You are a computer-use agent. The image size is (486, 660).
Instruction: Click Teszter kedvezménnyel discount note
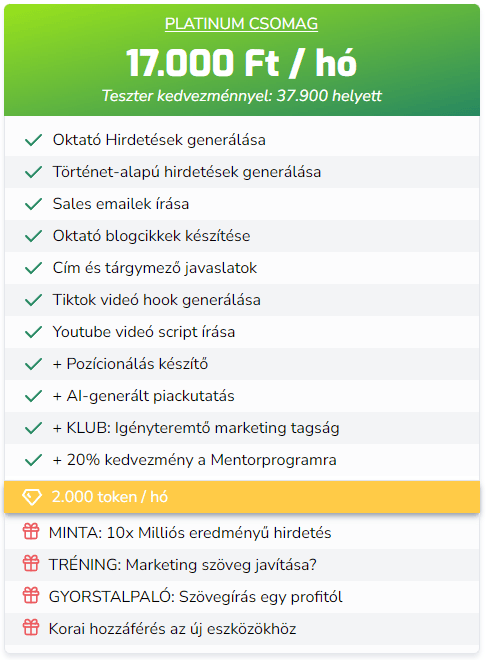pos(242,96)
